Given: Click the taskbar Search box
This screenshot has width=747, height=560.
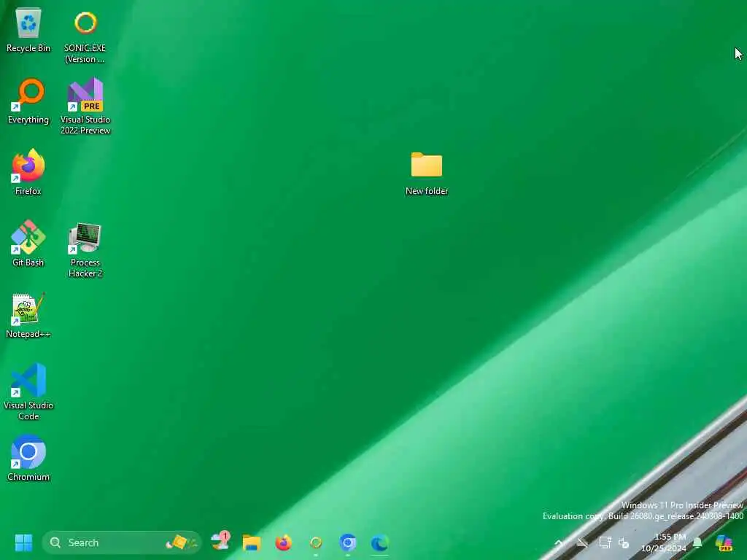Looking at the screenshot, I should pyautogui.click(x=122, y=542).
